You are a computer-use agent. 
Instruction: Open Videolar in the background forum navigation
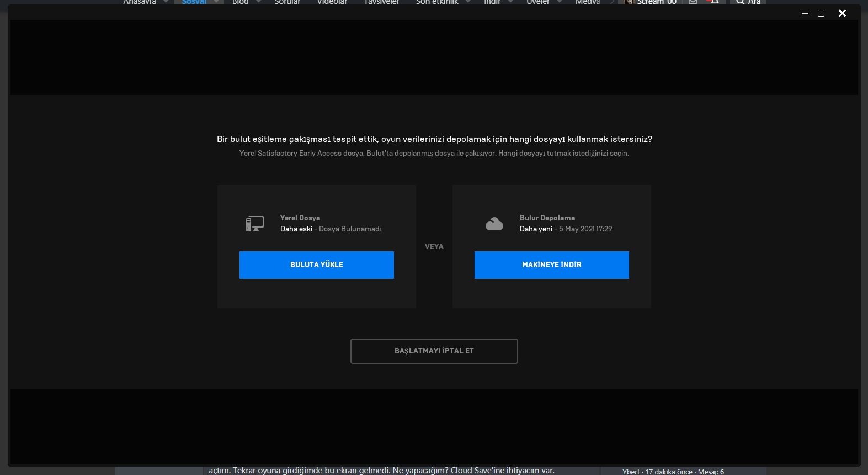click(x=332, y=2)
